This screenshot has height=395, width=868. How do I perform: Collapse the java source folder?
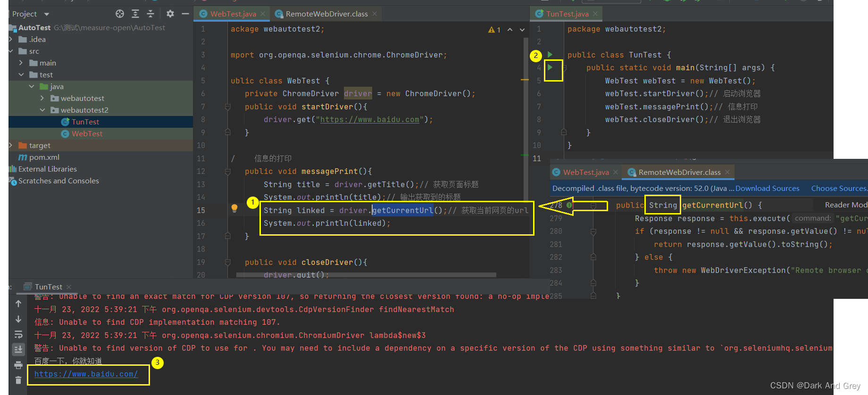pos(32,87)
